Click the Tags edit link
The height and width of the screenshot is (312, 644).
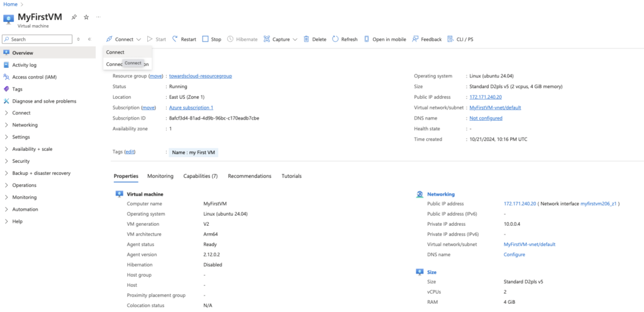click(x=130, y=152)
